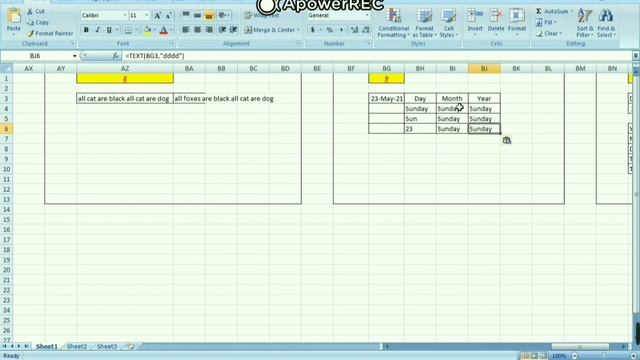Click the Cut scissors button
640x360 pixels.
(36, 11)
